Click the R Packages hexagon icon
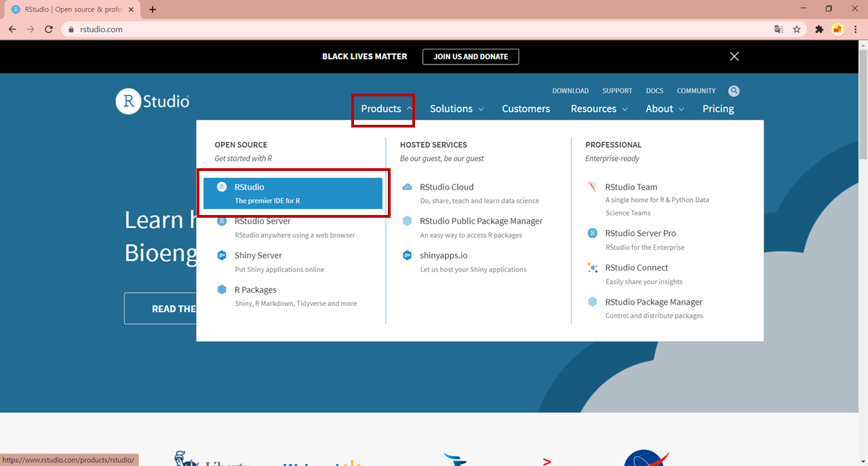The height and width of the screenshot is (466, 868). tap(222, 290)
